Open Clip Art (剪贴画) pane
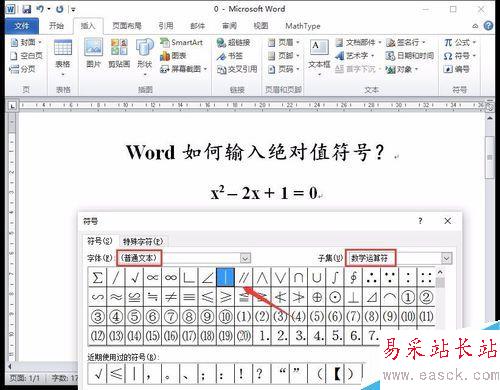This screenshot has width=500, height=390. tap(119, 53)
